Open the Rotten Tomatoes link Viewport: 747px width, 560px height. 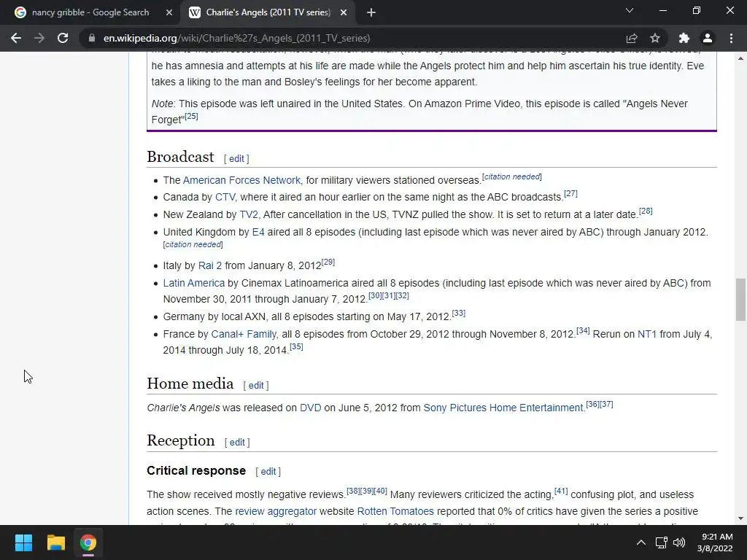tap(395, 511)
